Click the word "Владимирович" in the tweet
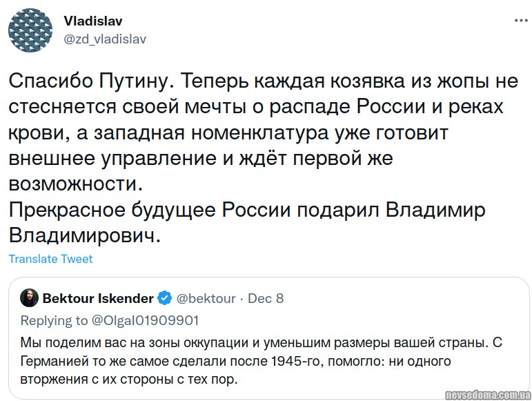The width and height of the screenshot is (532, 401). [x=84, y=235]
